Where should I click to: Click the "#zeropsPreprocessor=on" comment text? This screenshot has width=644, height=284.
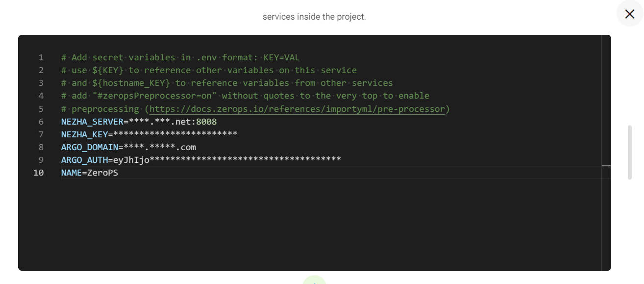coord(152,96)
